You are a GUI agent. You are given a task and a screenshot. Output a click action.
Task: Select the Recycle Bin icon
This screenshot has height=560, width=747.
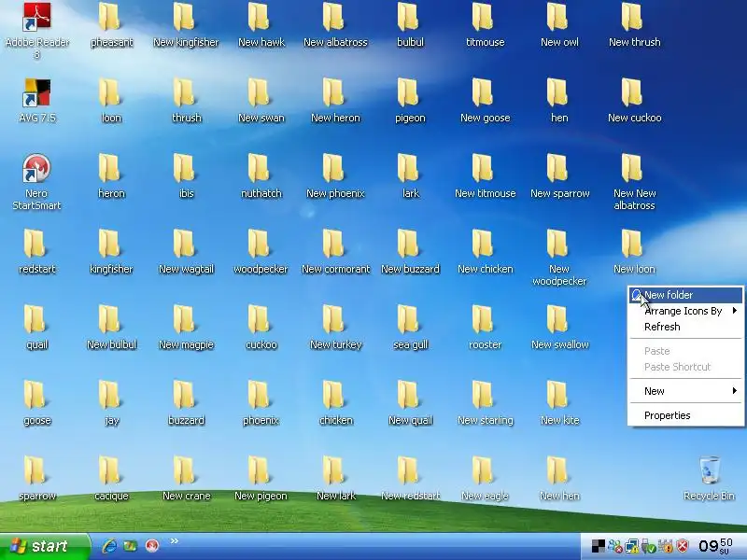click(709, 479)
